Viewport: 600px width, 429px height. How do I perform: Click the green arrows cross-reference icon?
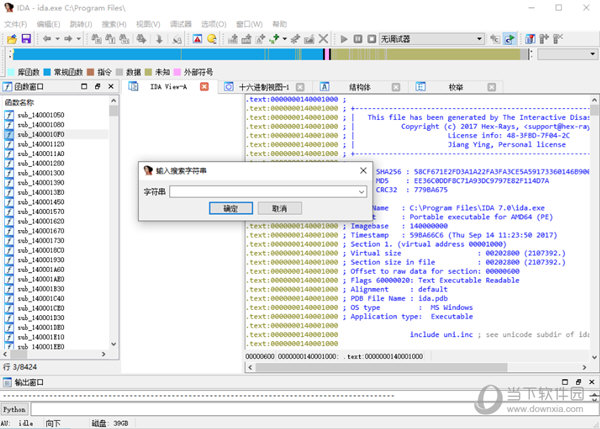click(274, 39)
